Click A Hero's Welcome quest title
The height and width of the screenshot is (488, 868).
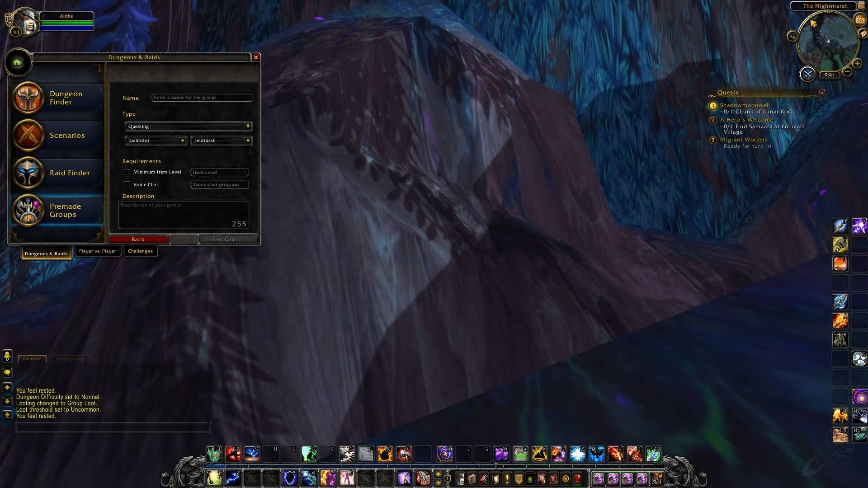pos(746,120)
